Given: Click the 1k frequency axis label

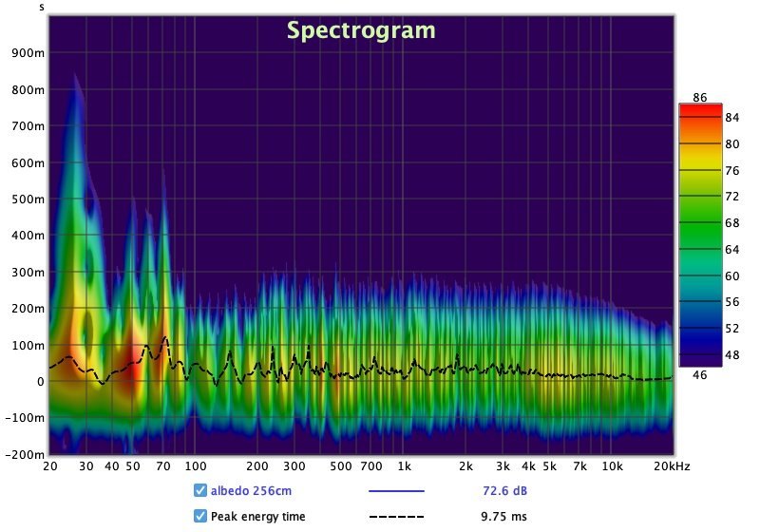Looking at the screenshot, I should (x=405, y=466).
